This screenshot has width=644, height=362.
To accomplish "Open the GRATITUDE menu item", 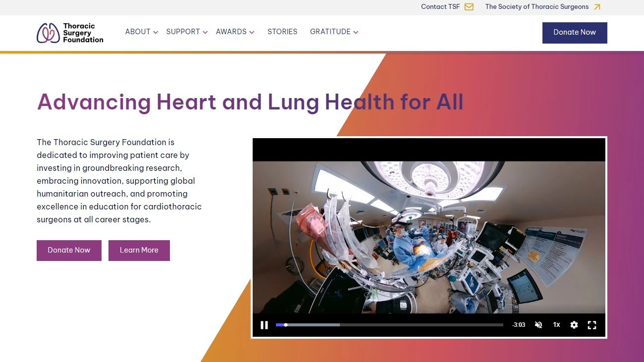I will coord(330,32).
